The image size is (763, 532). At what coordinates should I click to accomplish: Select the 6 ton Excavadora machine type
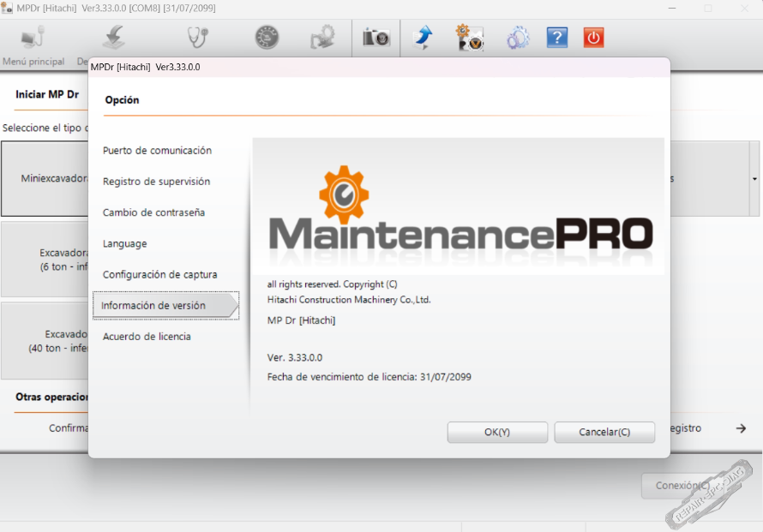click(45, 260)
